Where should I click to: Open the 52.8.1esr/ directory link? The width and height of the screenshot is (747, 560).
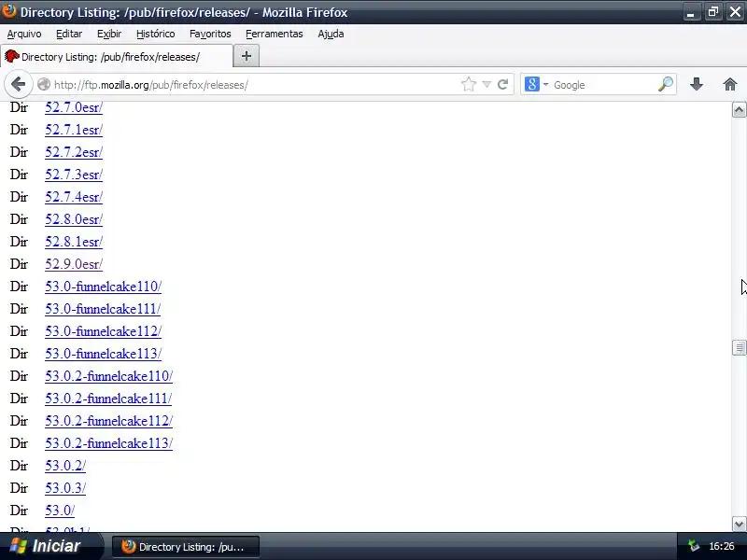(x=74, y=242)
